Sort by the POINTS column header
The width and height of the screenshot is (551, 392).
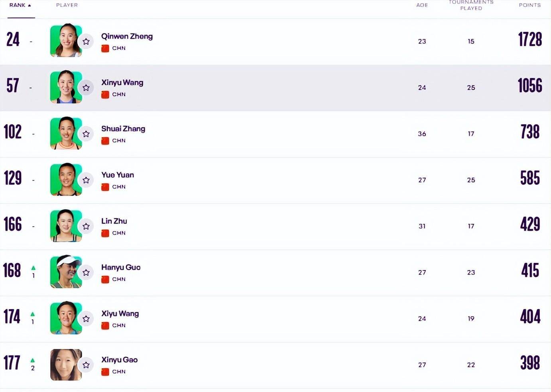(529, 5)
